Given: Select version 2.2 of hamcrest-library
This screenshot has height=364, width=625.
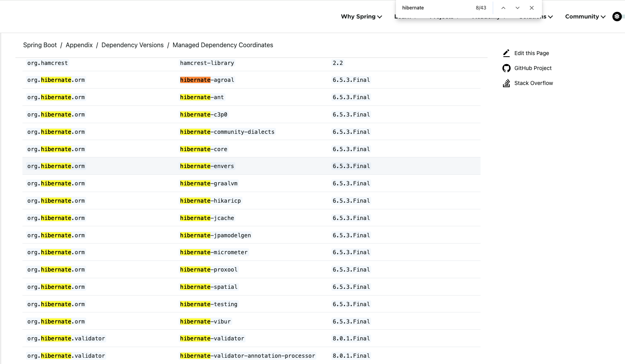Looking at the screenshot, I should point(338,63).
